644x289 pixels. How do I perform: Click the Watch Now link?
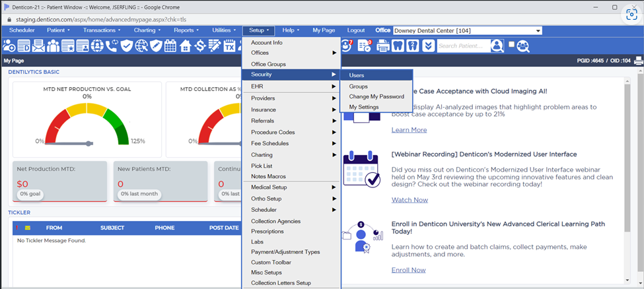(410, 200)
